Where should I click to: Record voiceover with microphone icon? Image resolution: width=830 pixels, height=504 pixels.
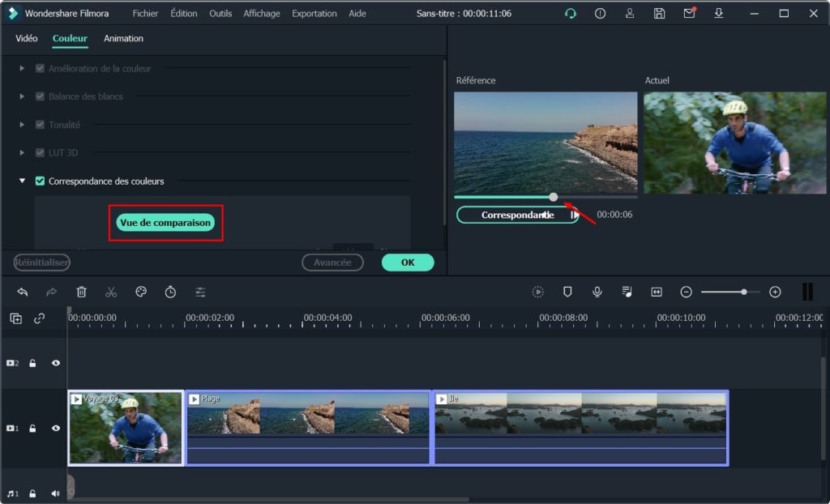point(597,292)
